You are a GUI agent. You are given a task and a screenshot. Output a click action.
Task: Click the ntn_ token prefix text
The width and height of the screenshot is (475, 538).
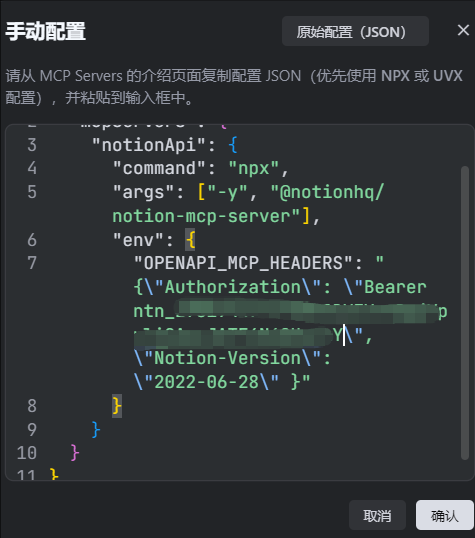tap(154, 311)
